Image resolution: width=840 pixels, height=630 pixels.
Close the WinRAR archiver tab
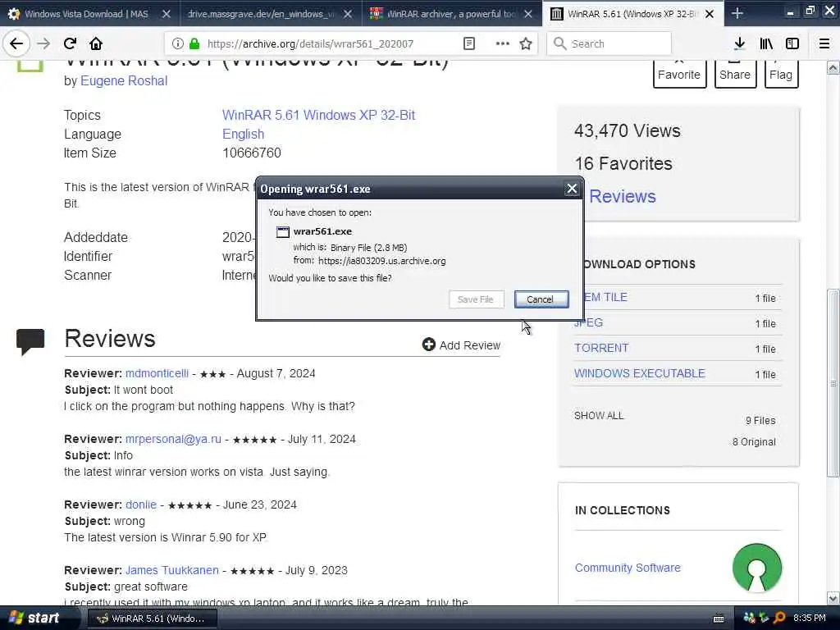pos(528,14)
